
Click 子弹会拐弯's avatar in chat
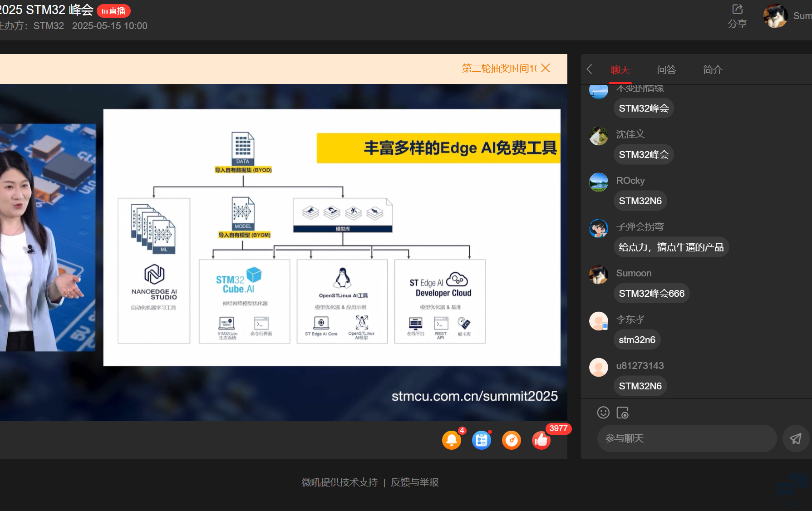tap(599, 228)
